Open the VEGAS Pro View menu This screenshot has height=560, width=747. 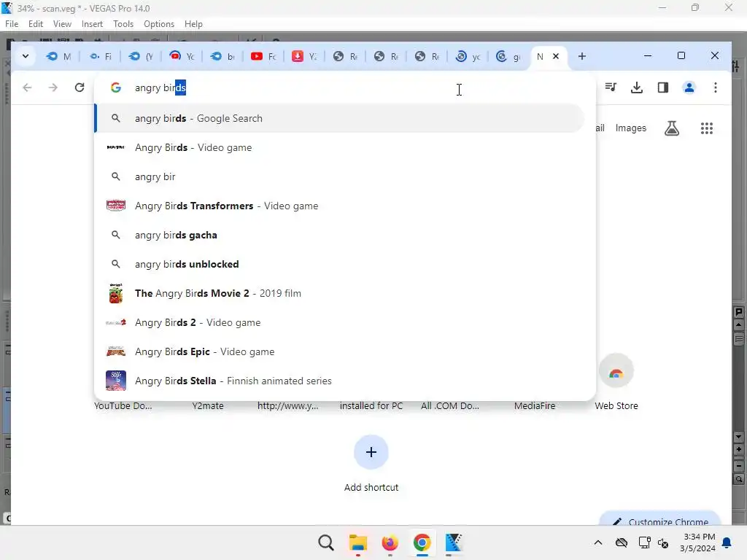tap(62, 24)
